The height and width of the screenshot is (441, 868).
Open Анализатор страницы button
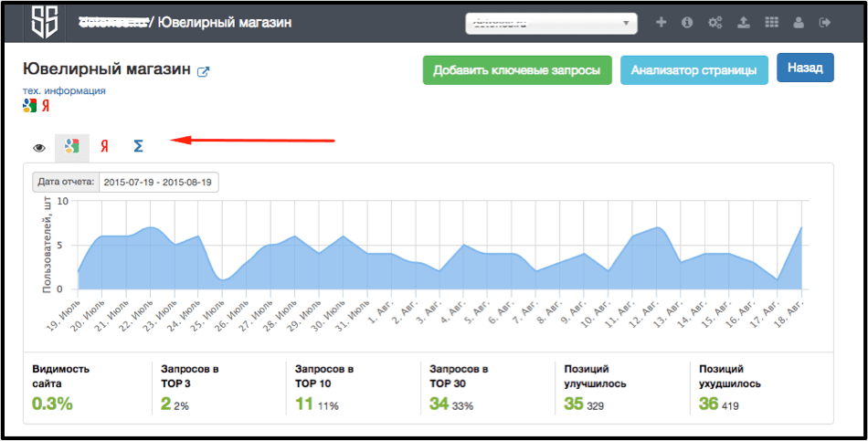coord(693,70)
